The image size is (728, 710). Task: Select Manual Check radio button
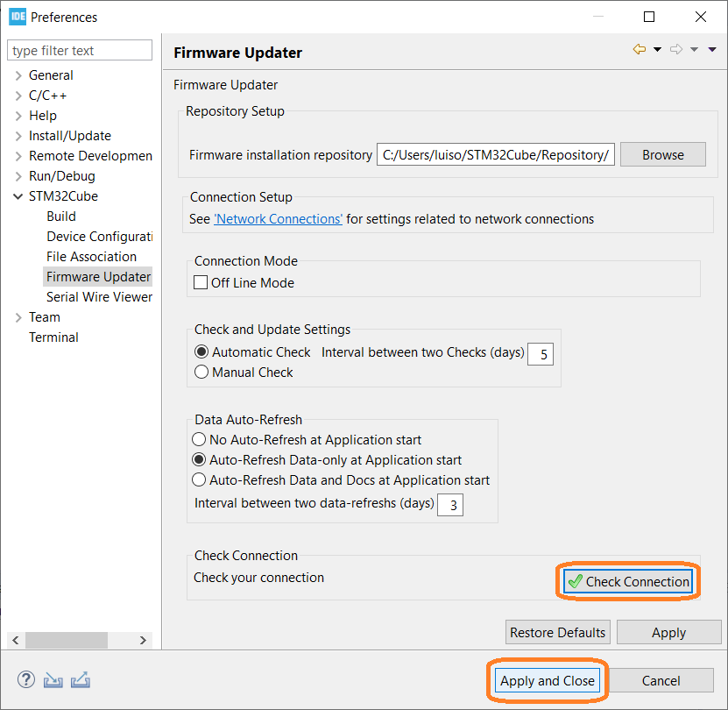click(x=201, y=372)
